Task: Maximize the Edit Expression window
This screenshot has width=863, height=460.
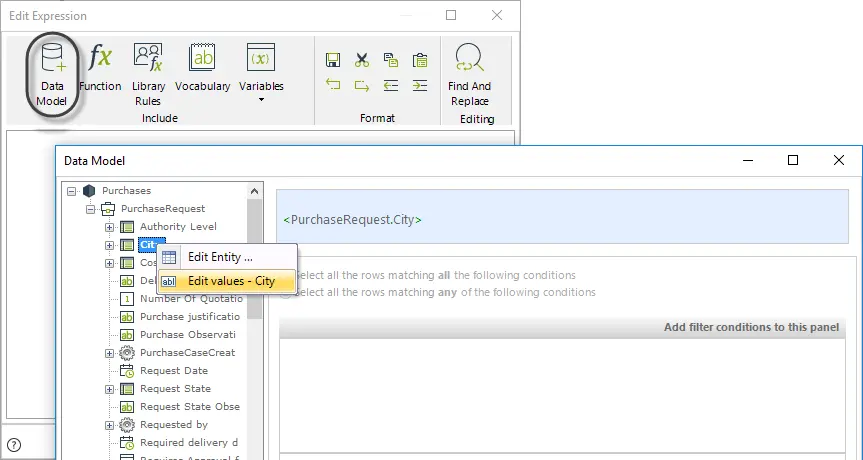Action: pyautogui.click(x=451, y=15)
